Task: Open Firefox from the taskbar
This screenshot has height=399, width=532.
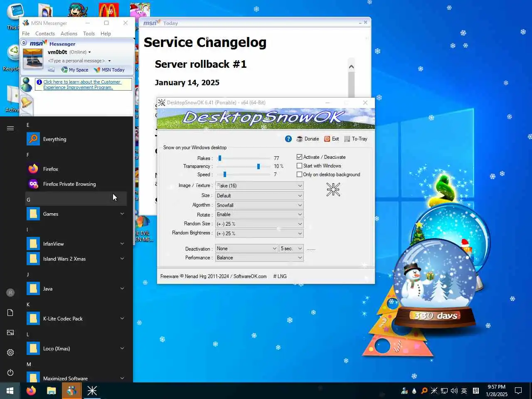Action: pyautogui.click(x=31, y=391)
